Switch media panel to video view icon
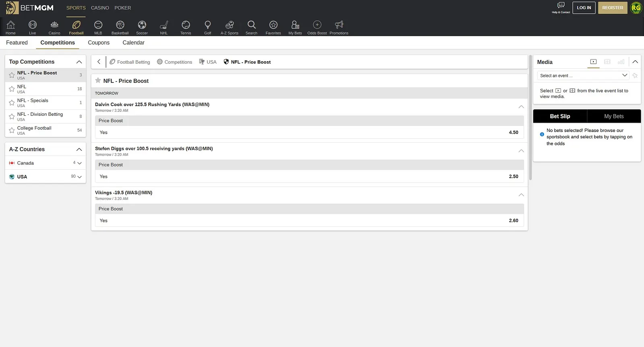This screenshot has width=644, height=347. (x=593, y=62)
